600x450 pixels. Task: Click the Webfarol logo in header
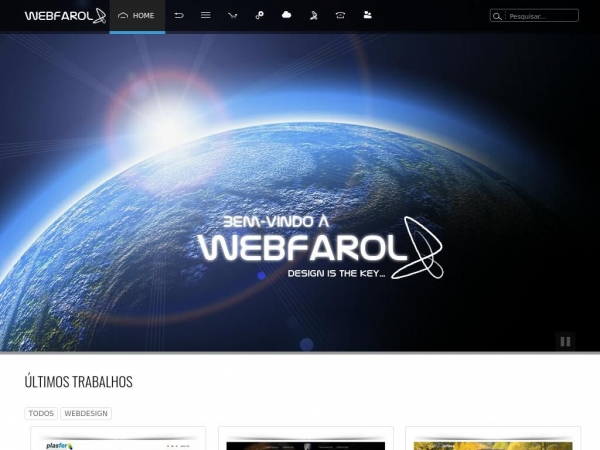click(x=65, y=16)
